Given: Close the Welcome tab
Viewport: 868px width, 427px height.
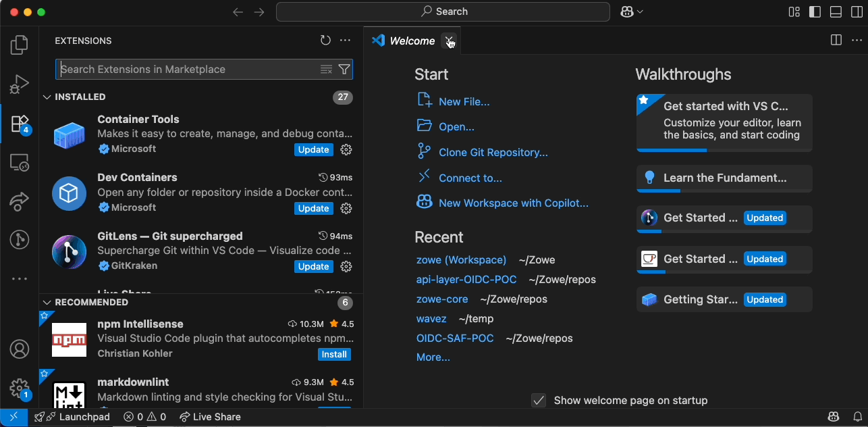Looking at the screenshot, I should click(449, 41).
